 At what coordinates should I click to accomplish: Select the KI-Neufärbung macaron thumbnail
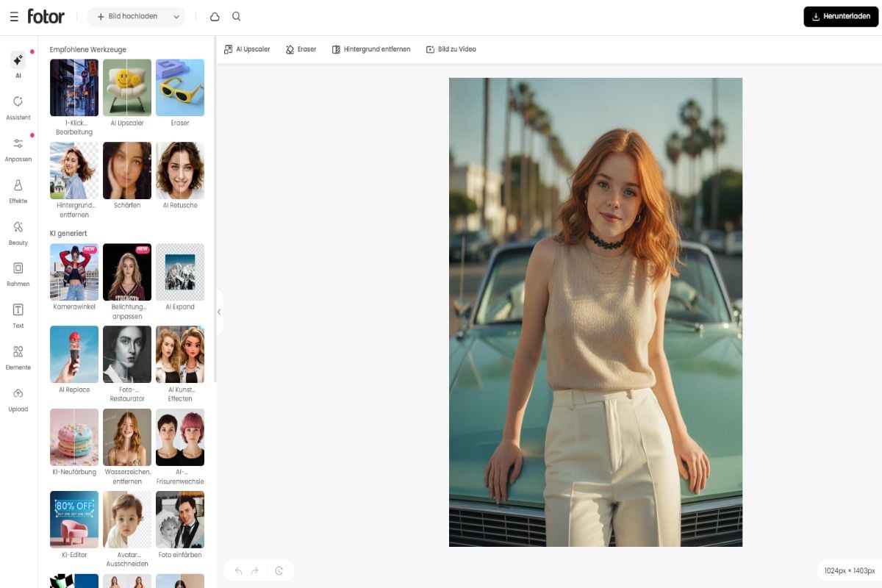(x=74, y=437)
